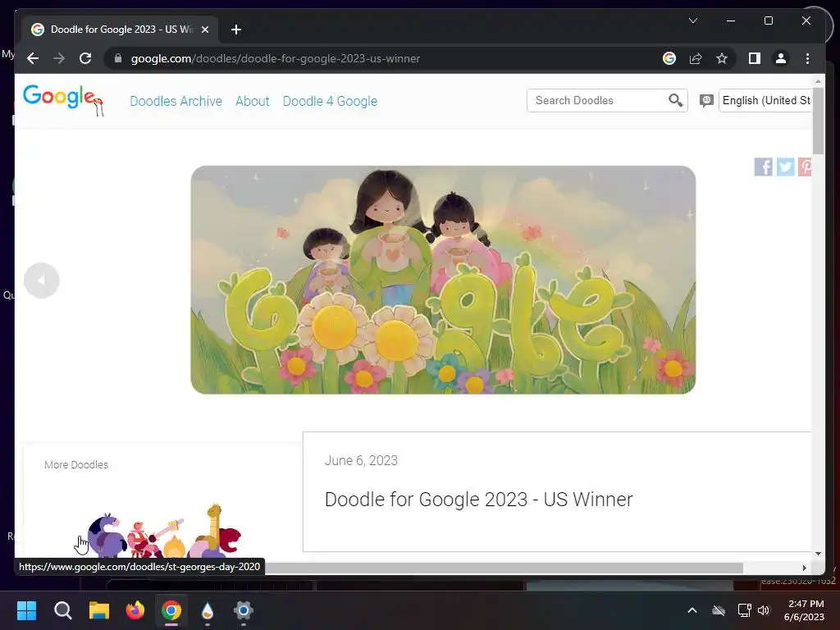Open a new browser tab
The height and width of the screenshot is (630, 840).
(236, 30)
